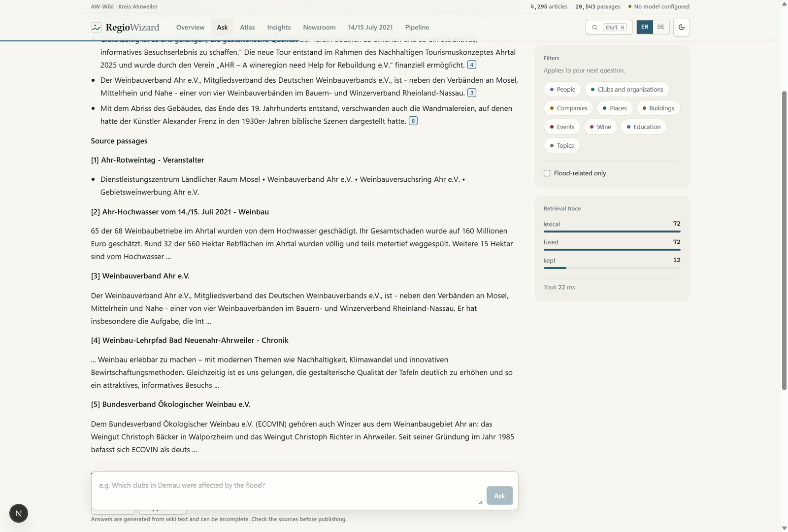Viewport: 788px width, 532px height.
Task: Toggle dark mode with the moon icon
Action: click(682, 27)
